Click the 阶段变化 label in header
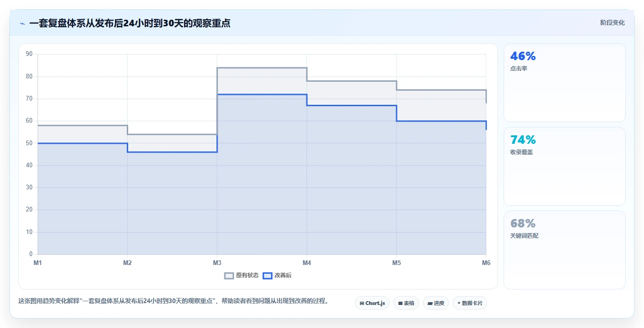 tap(613, 23)
